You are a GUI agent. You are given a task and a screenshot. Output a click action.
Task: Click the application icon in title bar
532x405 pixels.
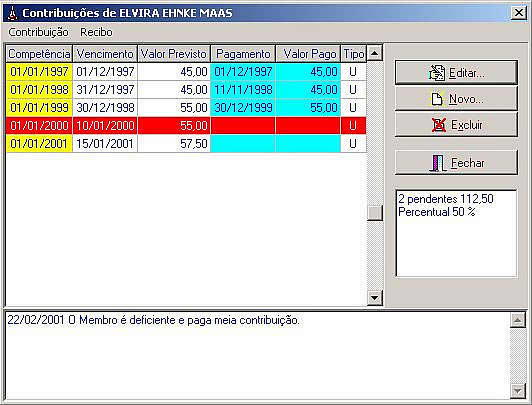[12, 13]
